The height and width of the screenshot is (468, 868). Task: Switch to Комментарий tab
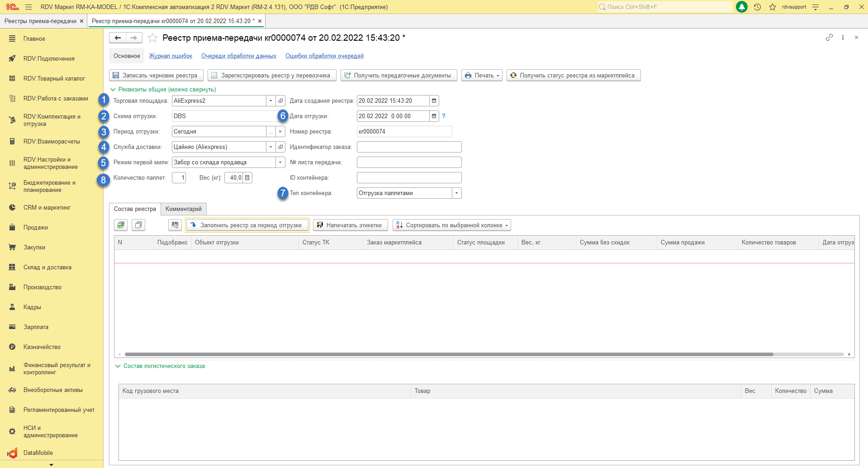coord(183,209)
